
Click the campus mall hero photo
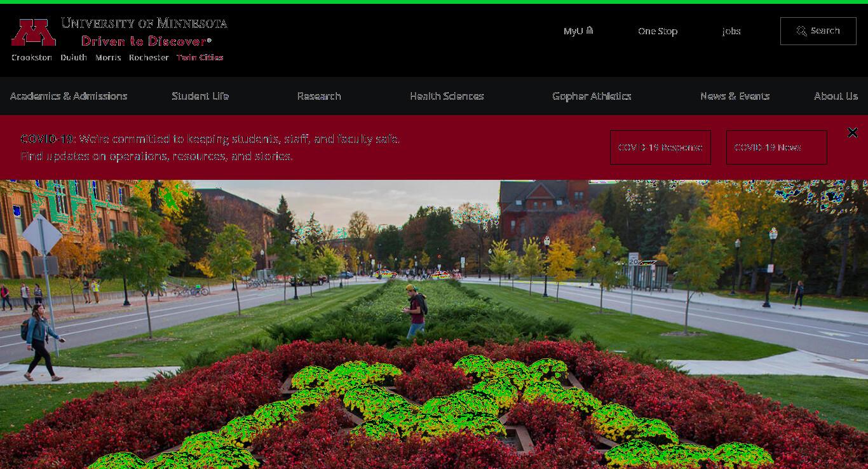tap(434, 324)
